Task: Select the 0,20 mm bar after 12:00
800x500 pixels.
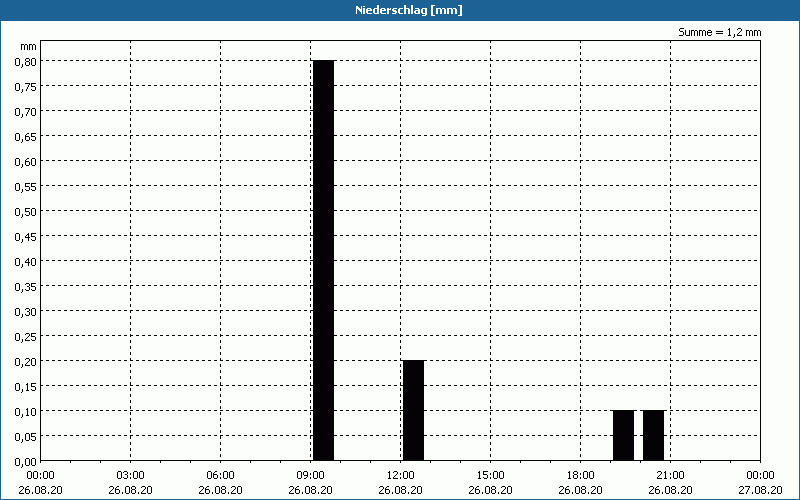Action: (413, 410)
